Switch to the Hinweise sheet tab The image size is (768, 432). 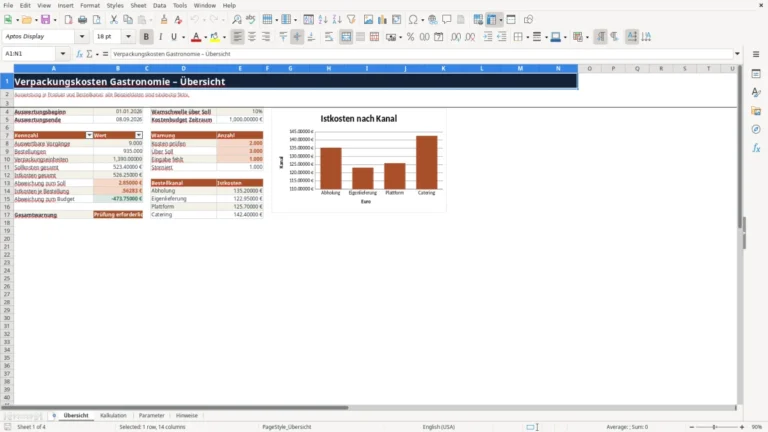187,415
